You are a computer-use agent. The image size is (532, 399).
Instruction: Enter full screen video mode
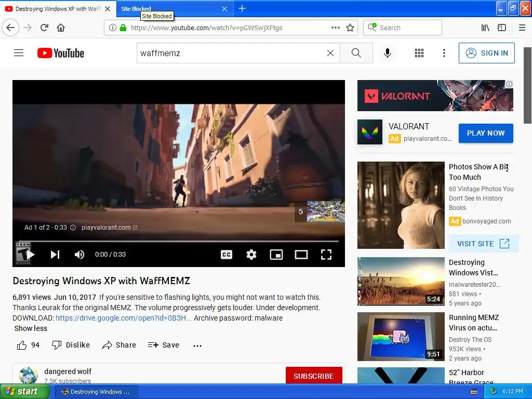(326, 255)
